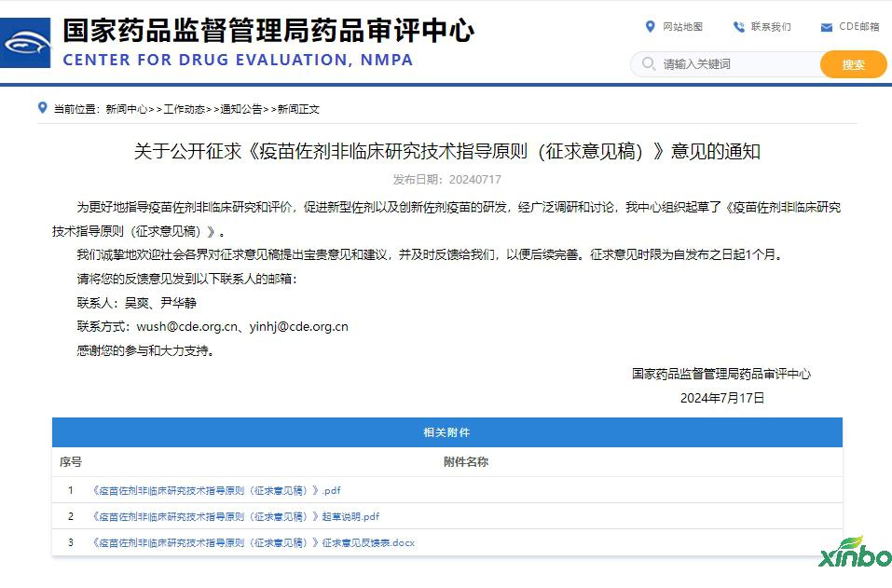
Task: Go to 工作动态 in the breadcrumb
Action: (x=185, y=109)
